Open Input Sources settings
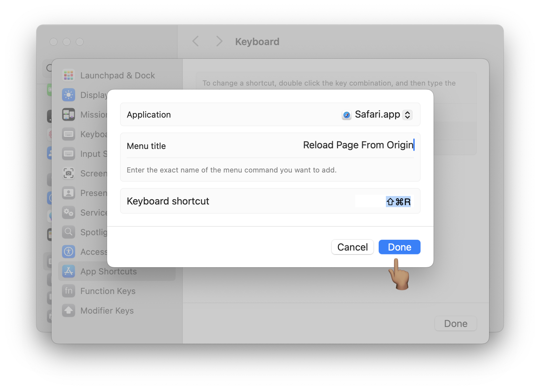Viewport: 540px width, 392px height. point(69,154)
